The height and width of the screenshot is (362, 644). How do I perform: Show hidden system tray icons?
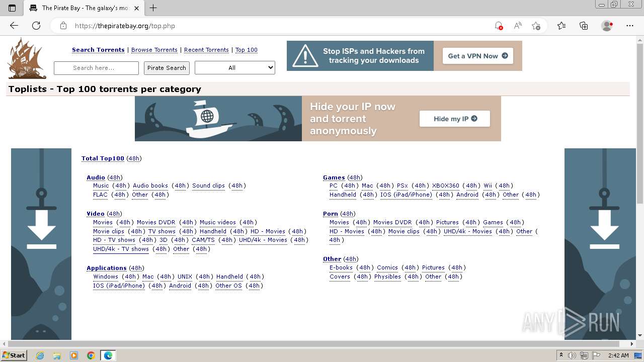561,355
